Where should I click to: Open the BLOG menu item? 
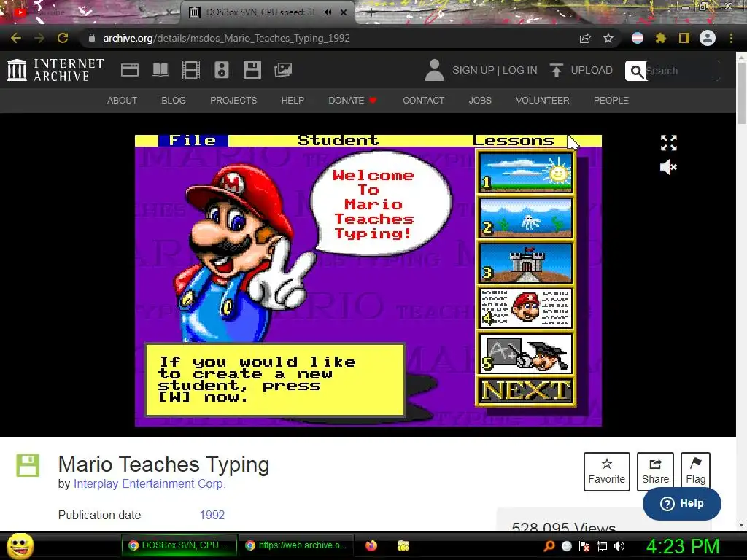pyautogui.click(x=174, y=101)
